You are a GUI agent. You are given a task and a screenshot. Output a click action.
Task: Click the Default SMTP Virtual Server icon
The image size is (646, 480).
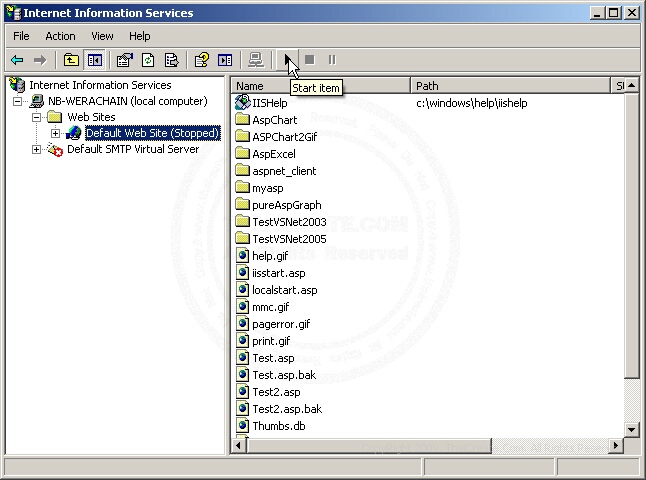tap(54, 149)
